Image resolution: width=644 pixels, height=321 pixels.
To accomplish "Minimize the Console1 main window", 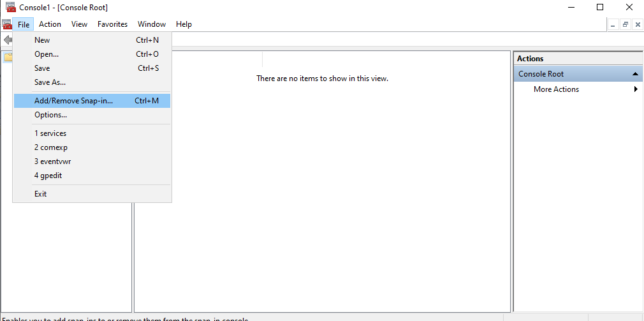I will [x=570, y=7].
